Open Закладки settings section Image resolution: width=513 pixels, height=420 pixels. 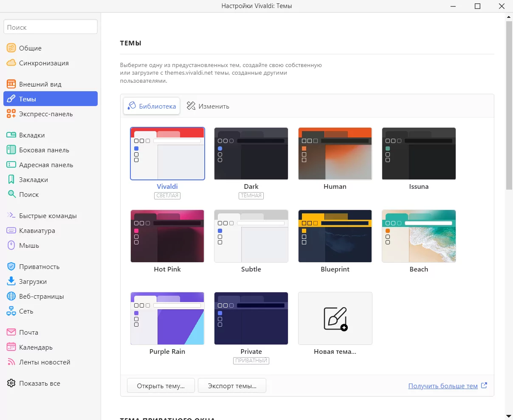click(x=51, y=179)
